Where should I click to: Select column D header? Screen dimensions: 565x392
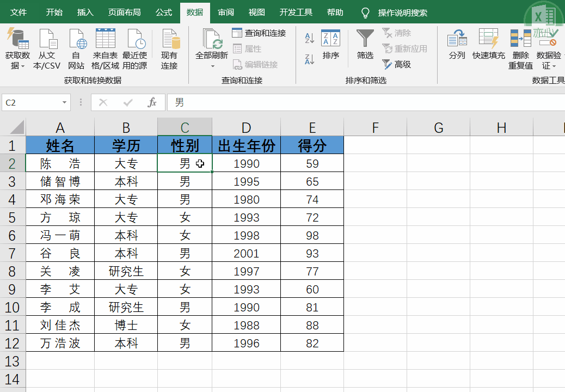[246, 127]
